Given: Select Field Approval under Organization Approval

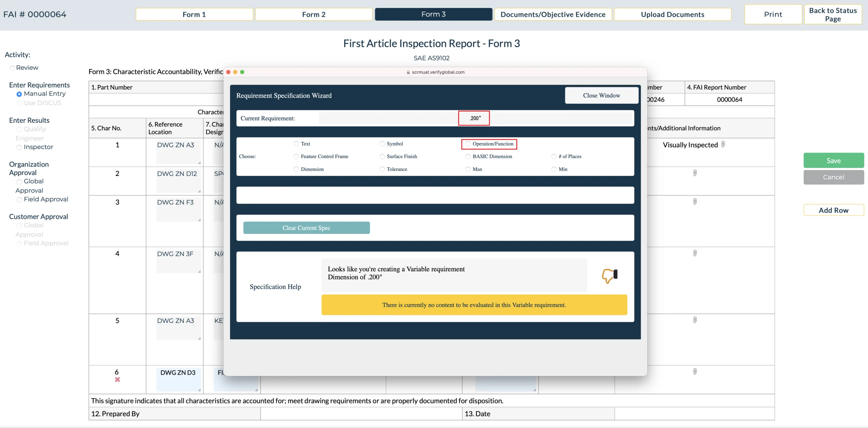Looking at the screenshot, I should [x=19, y=200].
